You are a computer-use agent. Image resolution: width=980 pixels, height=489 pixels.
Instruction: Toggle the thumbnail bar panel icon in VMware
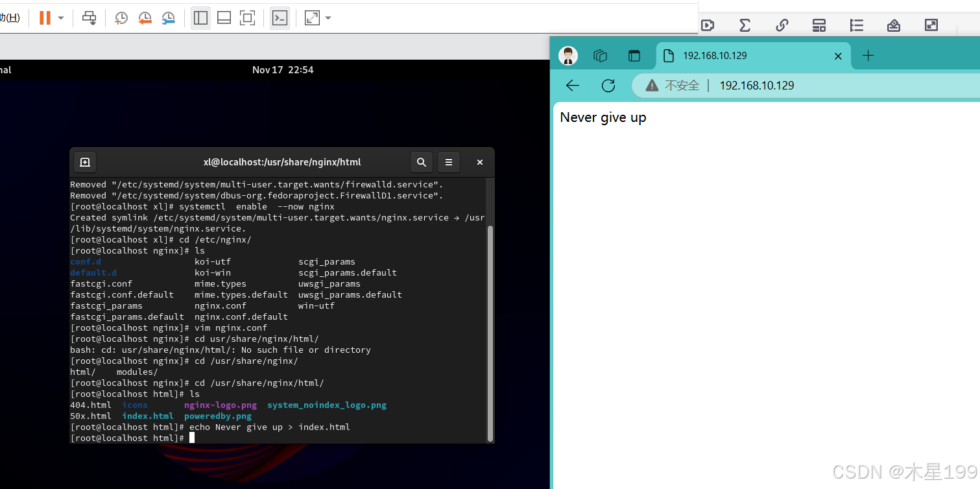(x=224, y=18)
